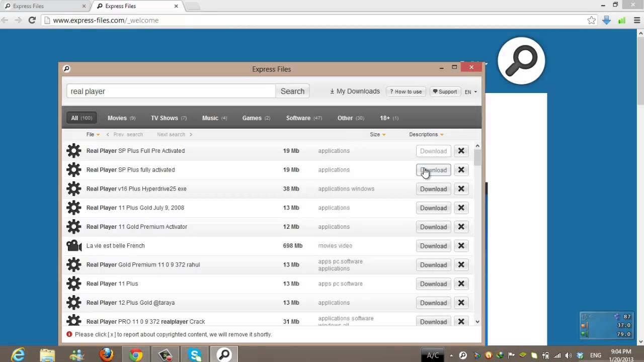Click the real player search field
The image size is (644, 362).
[171, 91]
